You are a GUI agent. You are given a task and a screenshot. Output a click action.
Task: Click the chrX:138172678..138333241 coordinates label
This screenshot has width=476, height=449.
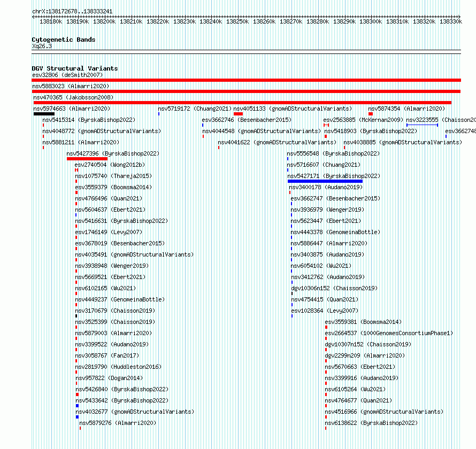click(x=72, y=12)
